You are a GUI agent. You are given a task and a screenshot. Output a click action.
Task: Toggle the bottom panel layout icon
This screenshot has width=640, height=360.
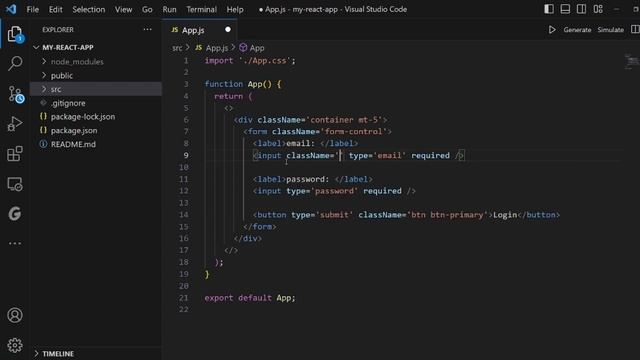[x=565, y=9]
